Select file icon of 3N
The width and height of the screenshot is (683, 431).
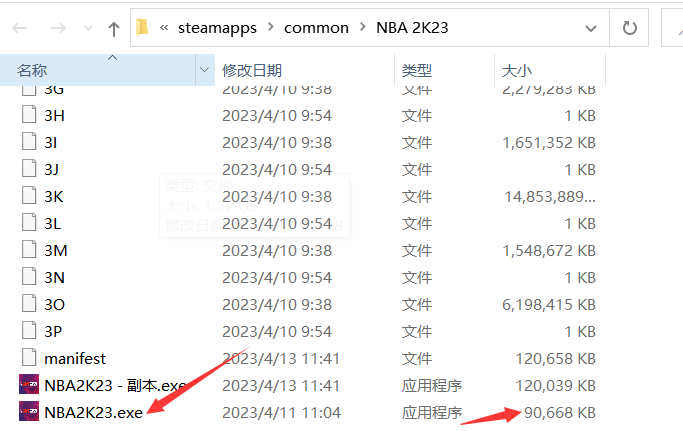point(29,277)
